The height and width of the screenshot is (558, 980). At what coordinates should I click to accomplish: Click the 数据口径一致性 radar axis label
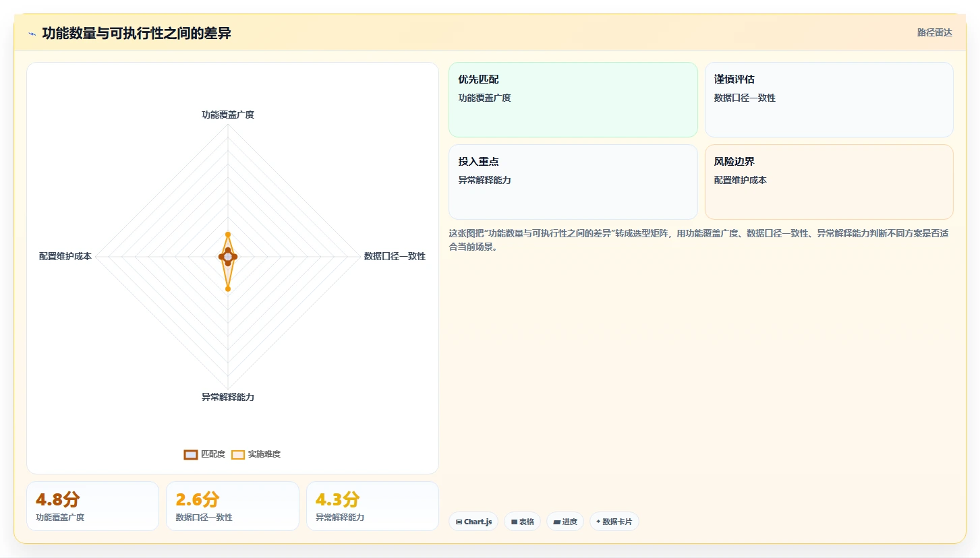point(395,256)
